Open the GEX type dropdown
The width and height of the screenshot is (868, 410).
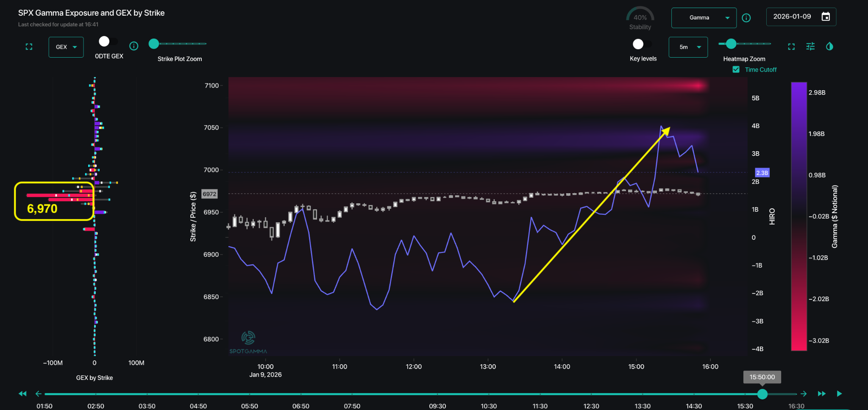pyautogui.click(x=66, y=47)
